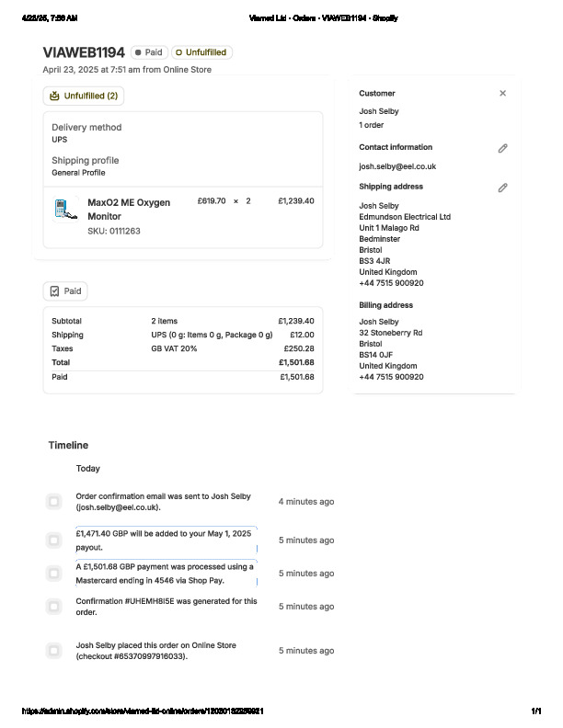The height and width of the screenshot is (728, 563).
Task: Tick checkbox for order confirmation email event
Action: [53, 501]
